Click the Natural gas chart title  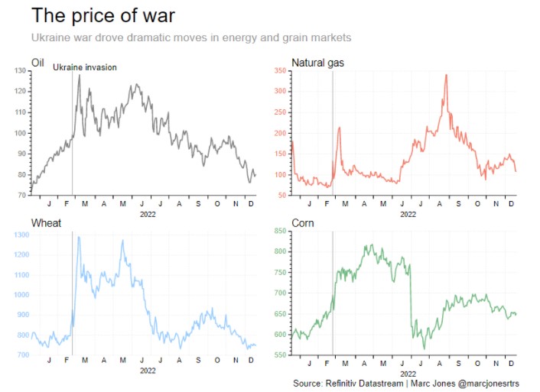[317, 62]
